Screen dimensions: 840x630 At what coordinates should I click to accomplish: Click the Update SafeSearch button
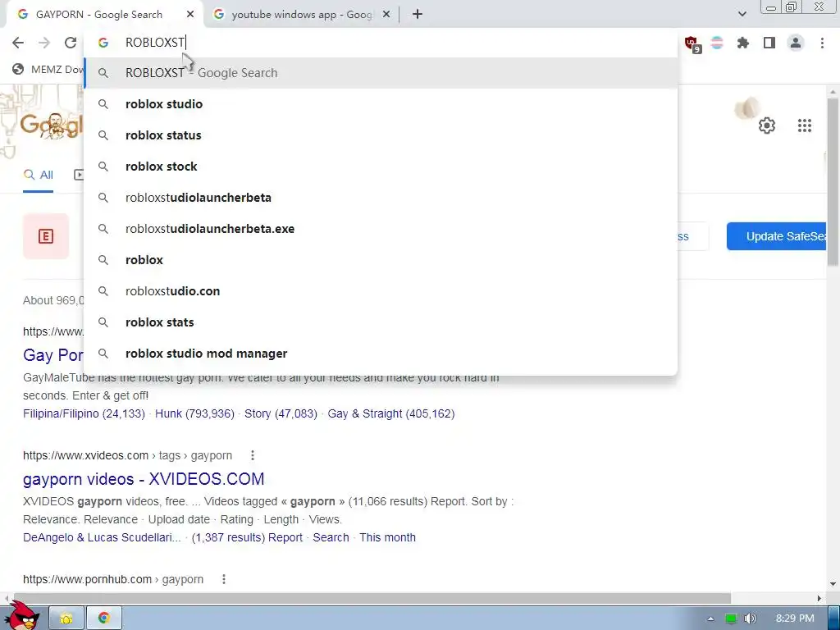coord(777,236)
